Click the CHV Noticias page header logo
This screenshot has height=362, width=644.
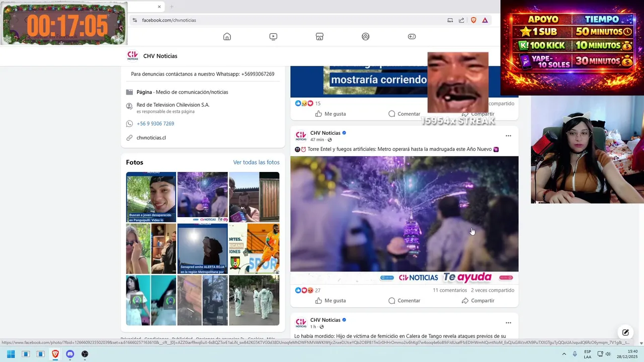click(x=133, y=56)
